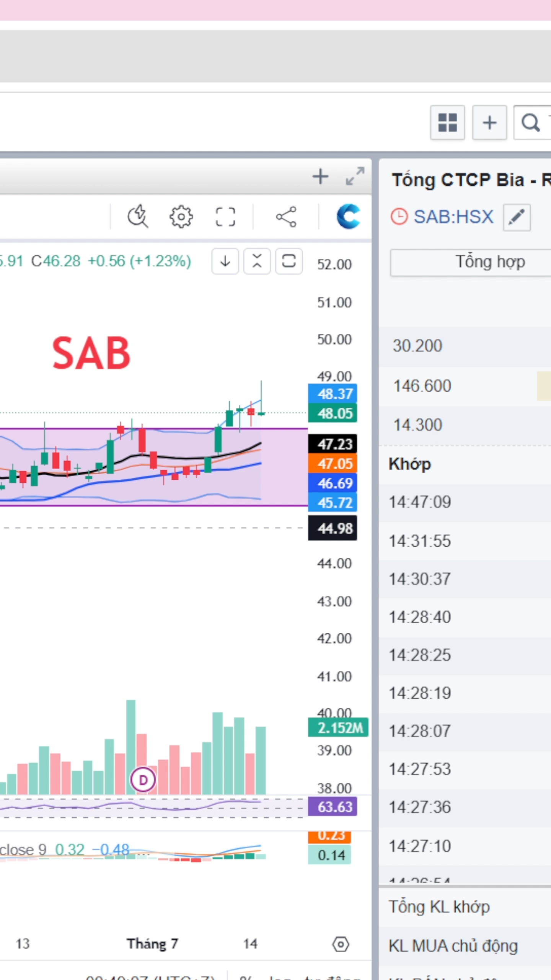Select the 14:28:19 trade row
This screenshot has width=551, height=980.
pyautogui.click(x=465, y=694)
